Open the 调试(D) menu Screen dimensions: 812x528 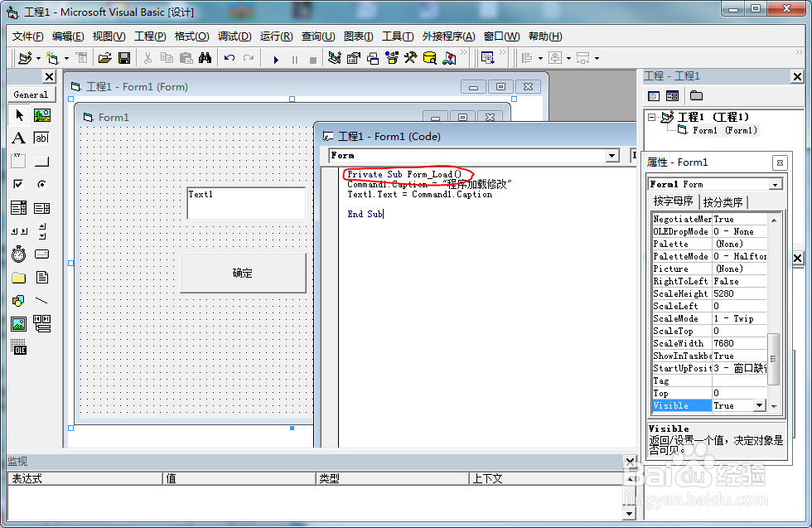point(234,36)
